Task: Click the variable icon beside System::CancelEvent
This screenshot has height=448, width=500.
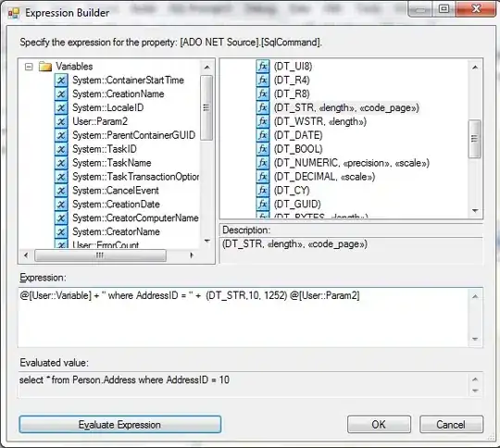Action: (61, 191)
